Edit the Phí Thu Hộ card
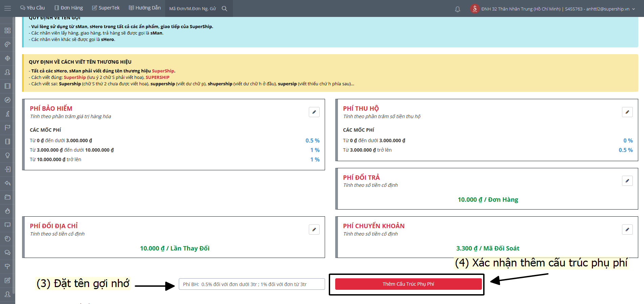 627,112
